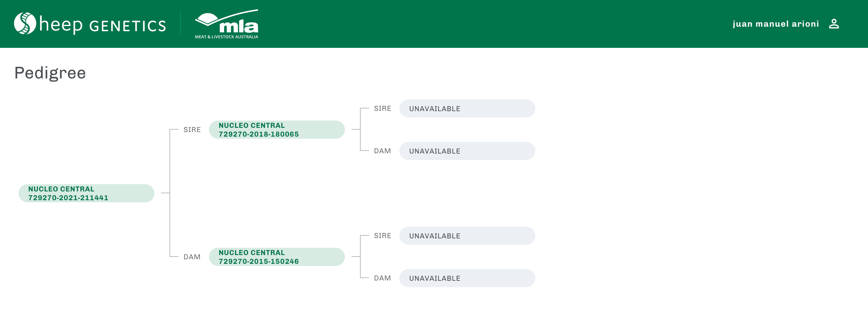
Task: Click the Pedigree page heading
Action: [50, 73]
